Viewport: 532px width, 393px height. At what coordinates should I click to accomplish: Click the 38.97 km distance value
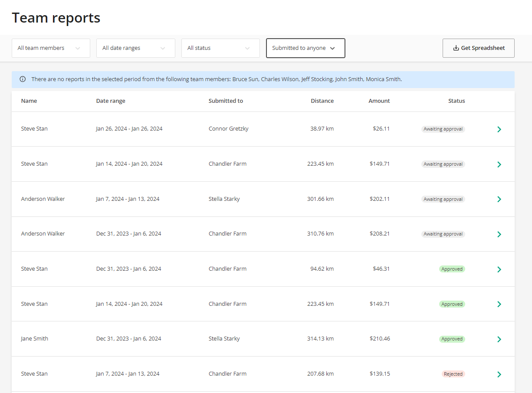point(322,129)
